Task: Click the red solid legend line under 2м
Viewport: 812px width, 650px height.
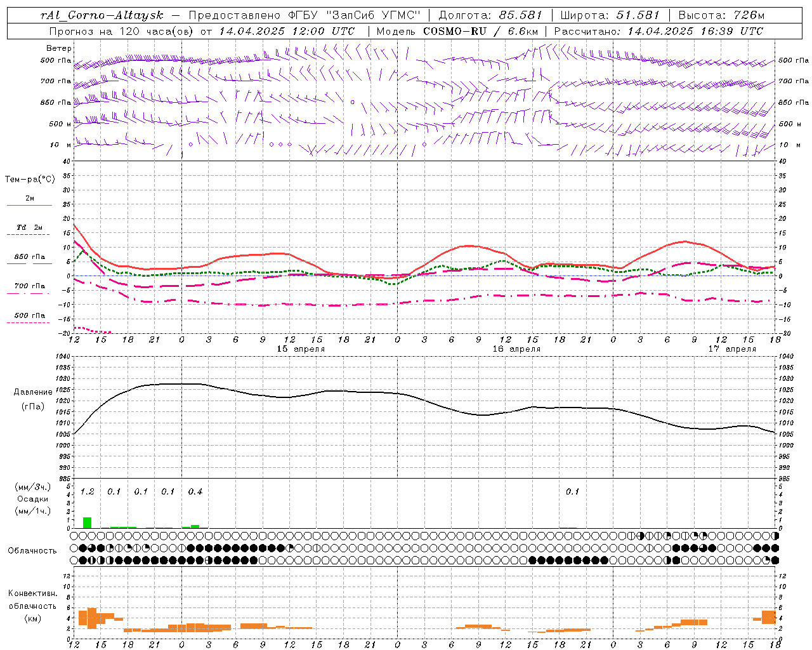Action: [x=29, y=206]
